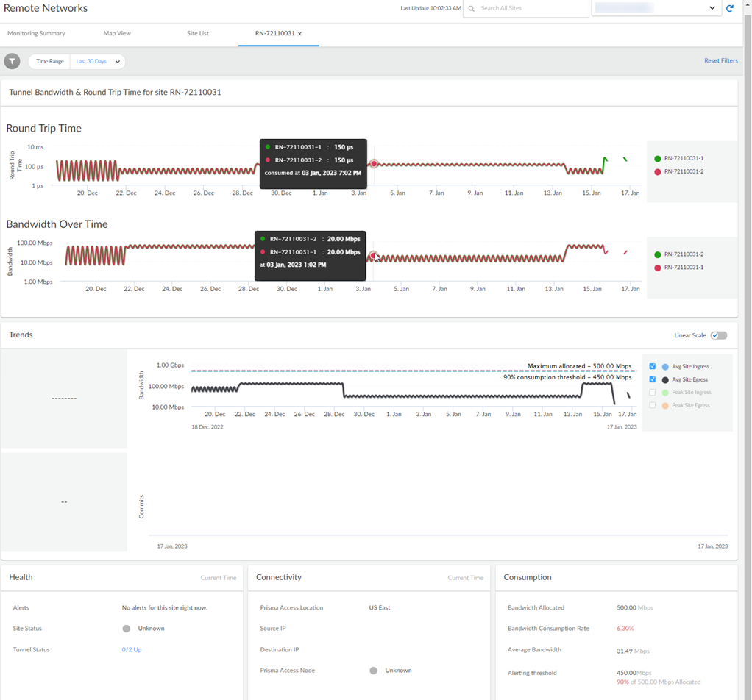The width and height of the screenshot is (752, 700).
Task: Click the search magnifier icon
Action: click(472, 9)
